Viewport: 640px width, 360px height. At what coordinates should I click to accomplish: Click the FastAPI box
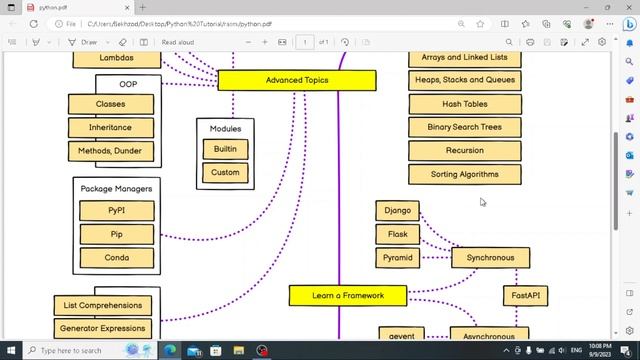pos(525,296)
